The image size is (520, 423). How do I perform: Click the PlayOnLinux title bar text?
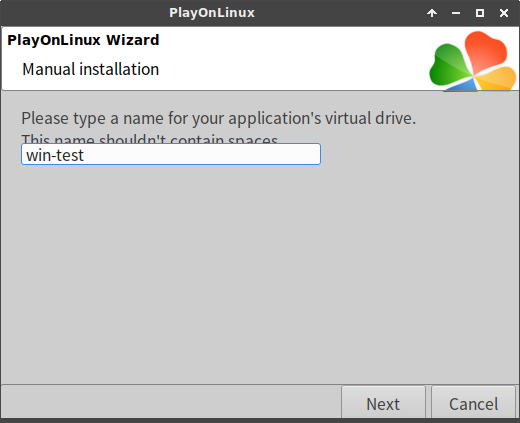tap(212, 13)
